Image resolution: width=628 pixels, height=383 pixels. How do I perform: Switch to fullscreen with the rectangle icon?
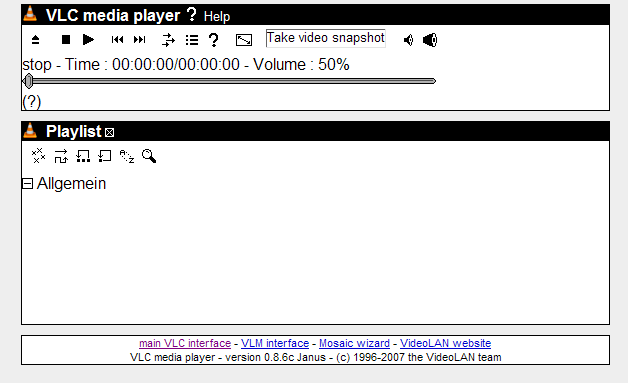(244, 40)
